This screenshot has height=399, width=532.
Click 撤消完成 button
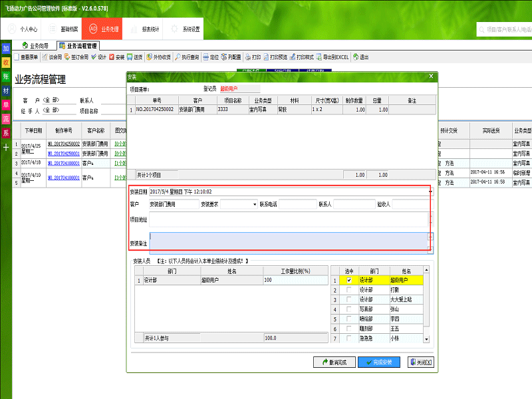[x=334, y=362]
